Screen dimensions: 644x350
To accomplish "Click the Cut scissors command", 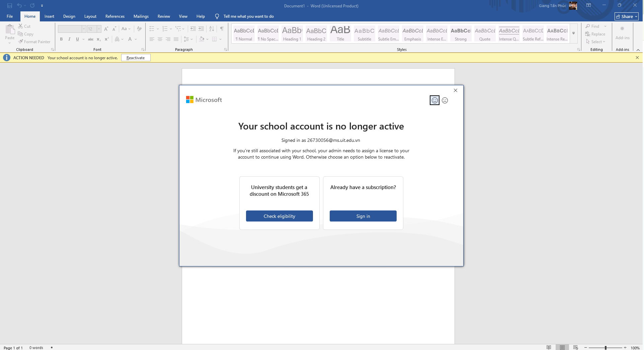I will point(24,26).
